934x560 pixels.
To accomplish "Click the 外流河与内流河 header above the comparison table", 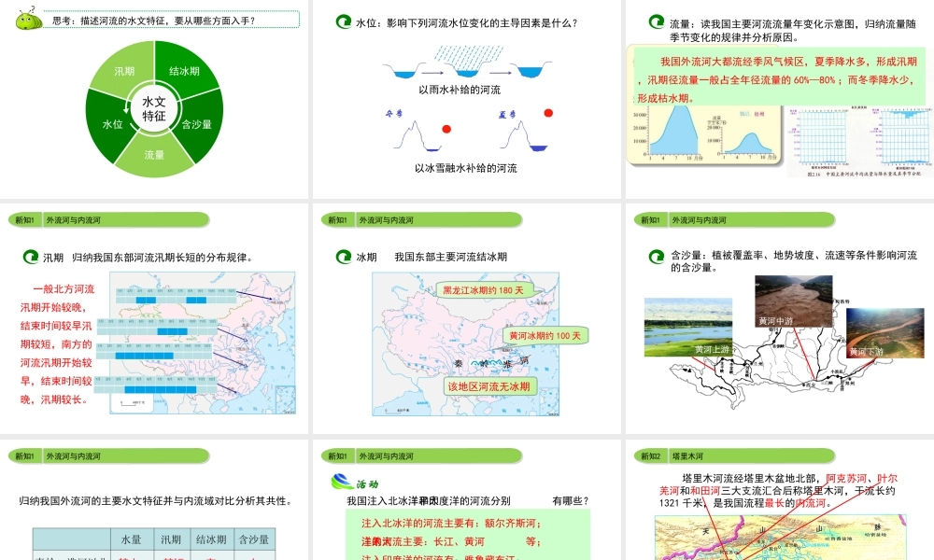I will point(74,456).
